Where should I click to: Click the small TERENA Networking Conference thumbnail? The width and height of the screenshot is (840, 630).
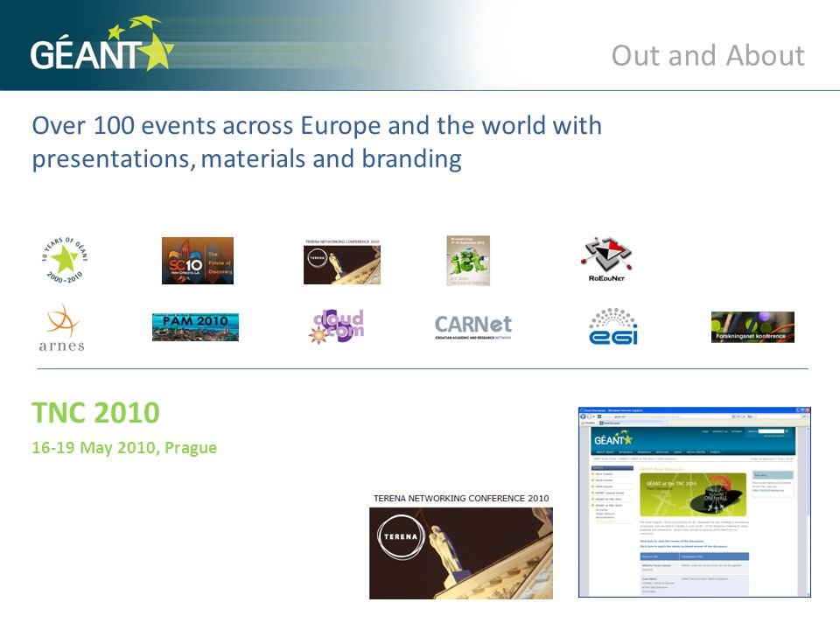click(x=342, y=262)
